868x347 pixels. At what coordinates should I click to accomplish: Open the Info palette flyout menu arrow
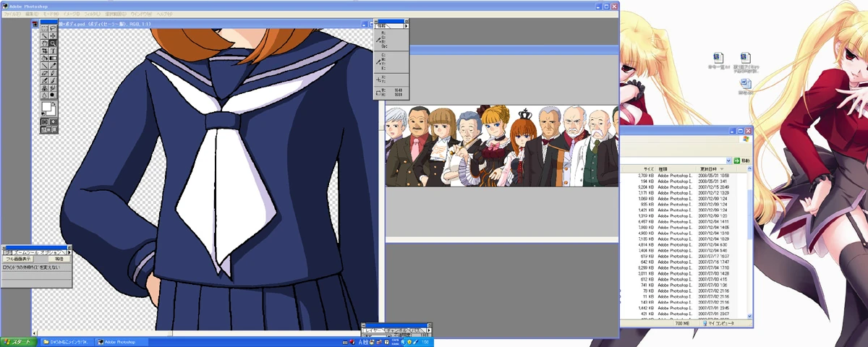click(407, 26)
